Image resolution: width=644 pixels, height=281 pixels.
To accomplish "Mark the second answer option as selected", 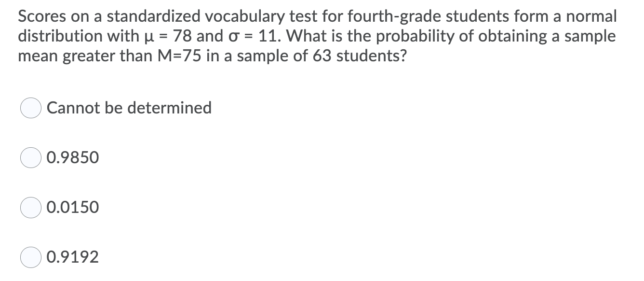I will 31,157.
